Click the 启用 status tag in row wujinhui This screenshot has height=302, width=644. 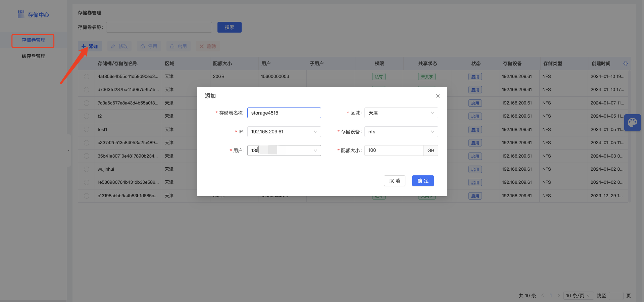click(475, 169)
